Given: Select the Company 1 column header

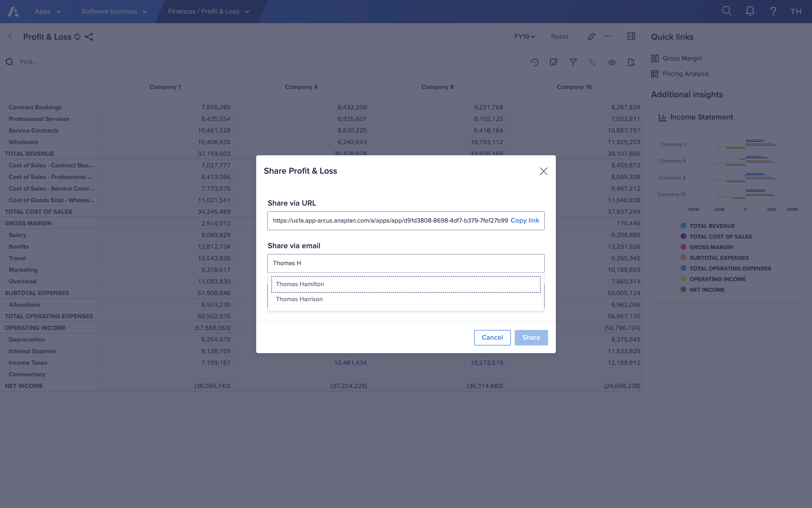Looking at the screenshot, I should [165, 87].
